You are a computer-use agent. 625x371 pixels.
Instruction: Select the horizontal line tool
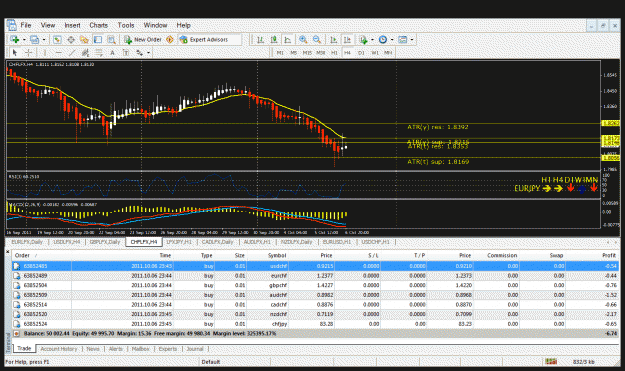tap(58, 53)
